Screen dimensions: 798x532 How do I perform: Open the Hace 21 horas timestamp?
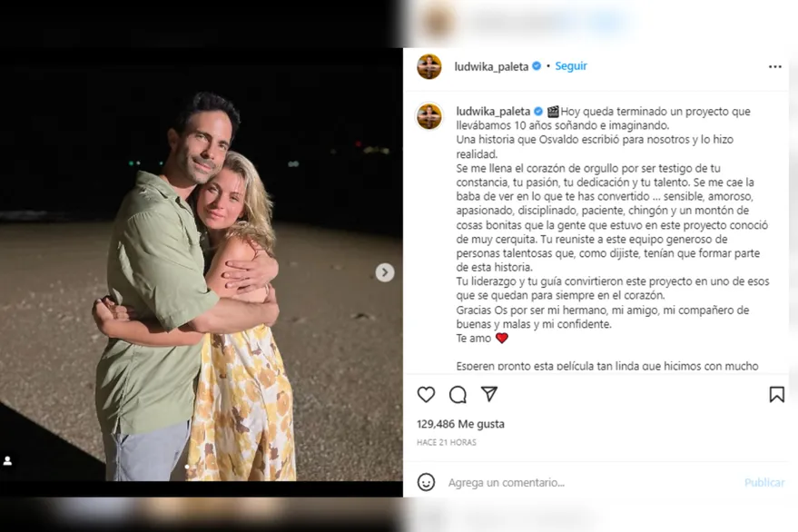click(x=447, y=442)
